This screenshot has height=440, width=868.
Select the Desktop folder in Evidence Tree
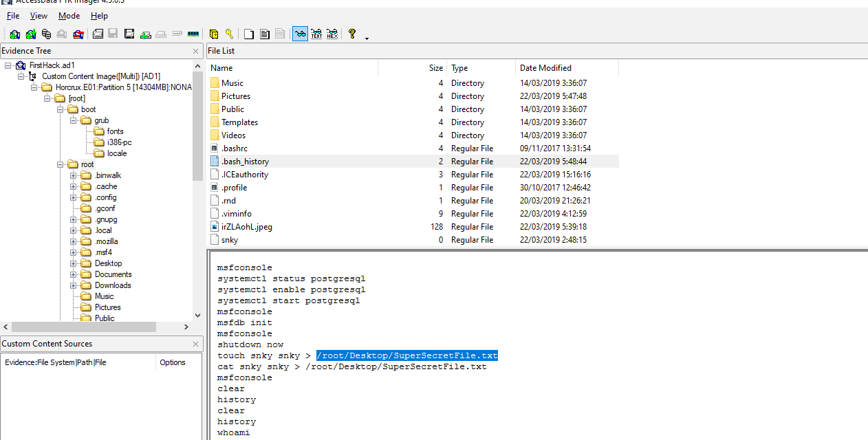108,263
